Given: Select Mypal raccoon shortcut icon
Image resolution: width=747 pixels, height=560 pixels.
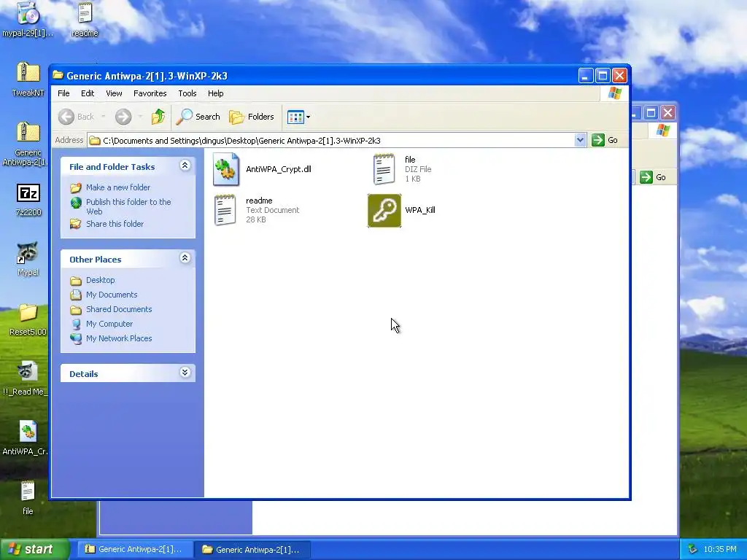Looking at the screenshot, I should pos(28,259).
